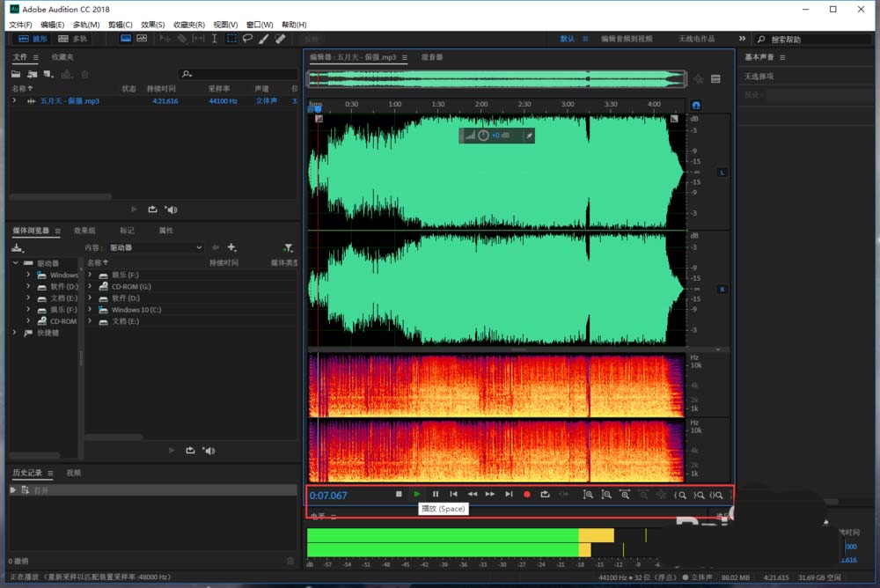The height and width of the screenshot is (588, 880).
Task: Select the Lasso selection tool
Action: click(x=247, y=39)
